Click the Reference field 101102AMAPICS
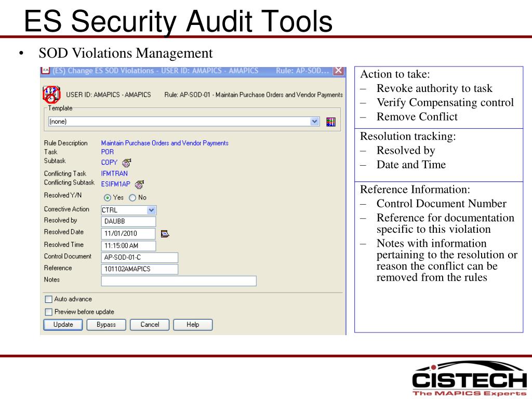The image size is (532, 399). (x=139, y=269)
